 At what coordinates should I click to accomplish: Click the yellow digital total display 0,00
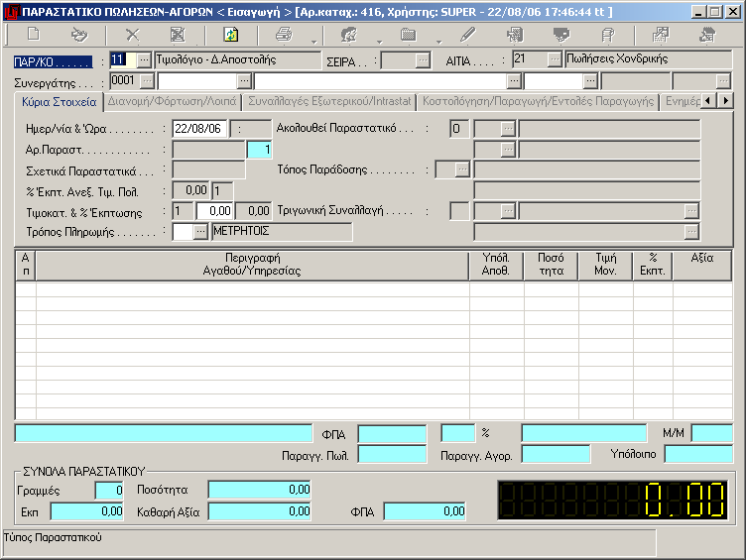click(x=613, y=501)
